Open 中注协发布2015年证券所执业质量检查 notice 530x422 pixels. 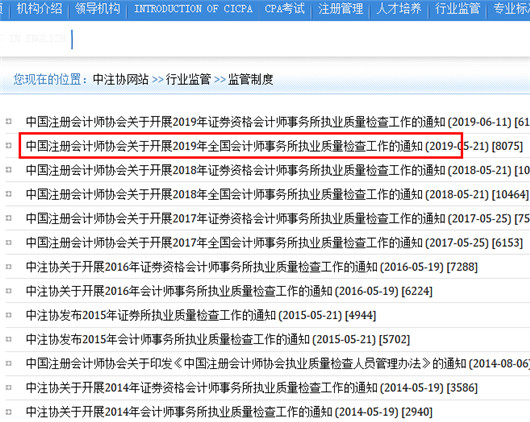[201, 315]
